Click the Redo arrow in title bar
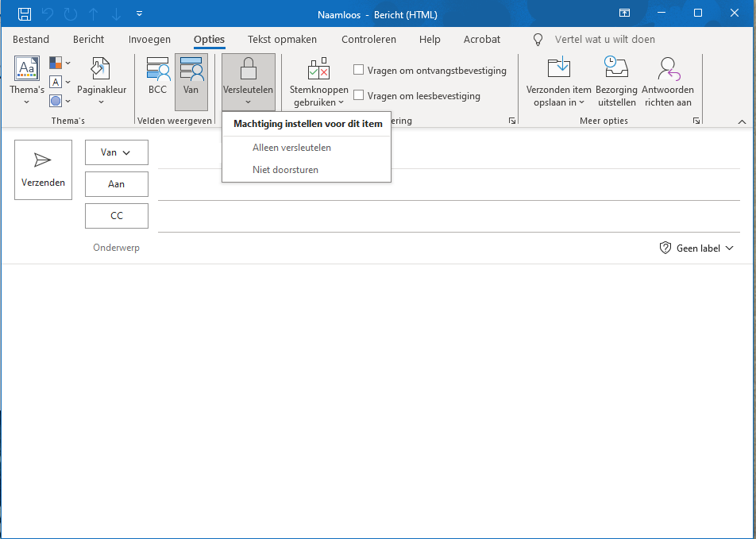756x539 pixels. pyautogui.click(x=71, y=14)
